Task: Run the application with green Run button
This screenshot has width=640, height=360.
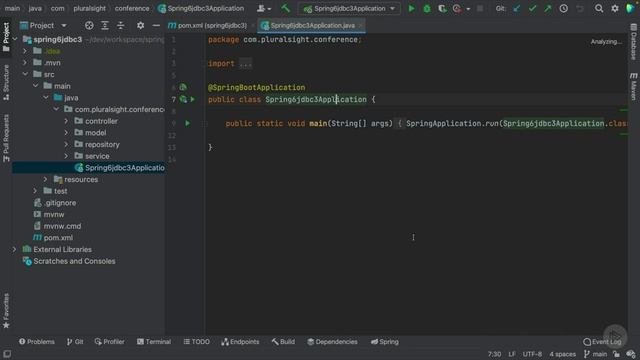Action: tap(411, 9)
